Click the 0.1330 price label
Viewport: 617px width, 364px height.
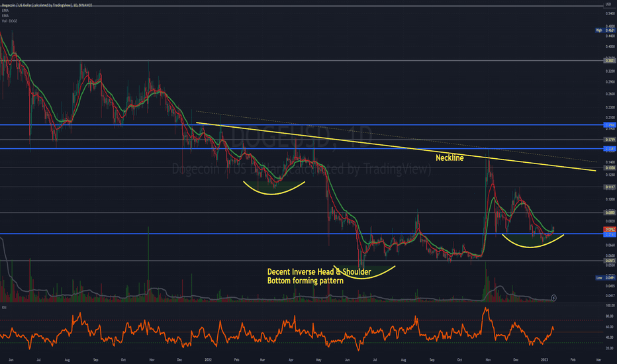(x=610, y=167)
